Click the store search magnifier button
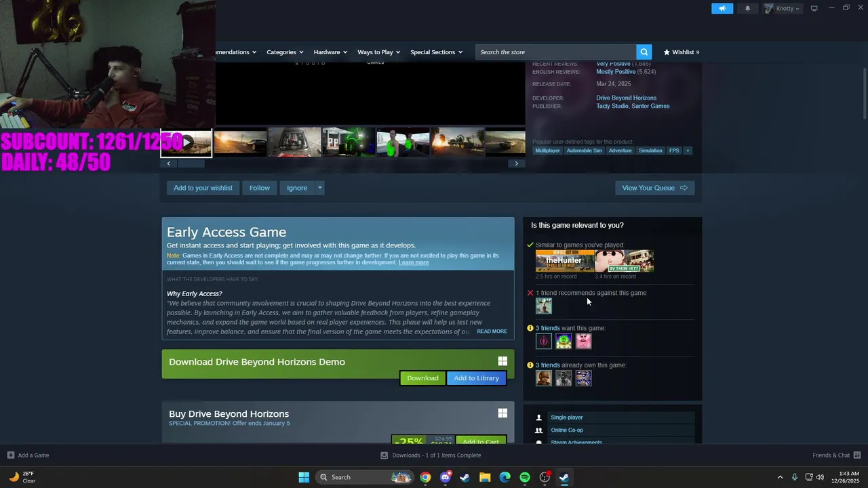868x488 pixels. (x=644, y=52)
